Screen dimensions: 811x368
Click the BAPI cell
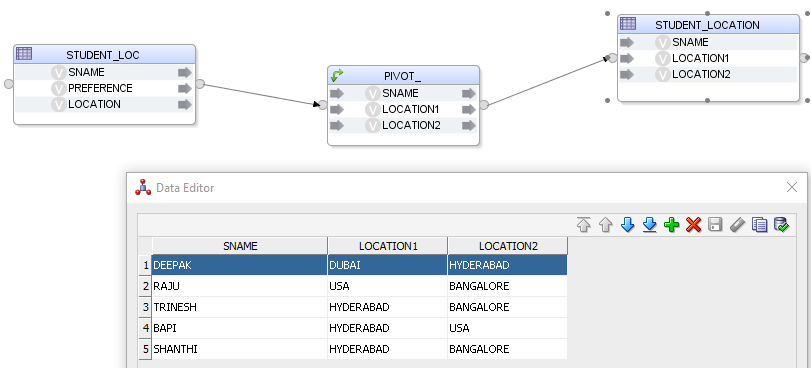coord(239,328)
